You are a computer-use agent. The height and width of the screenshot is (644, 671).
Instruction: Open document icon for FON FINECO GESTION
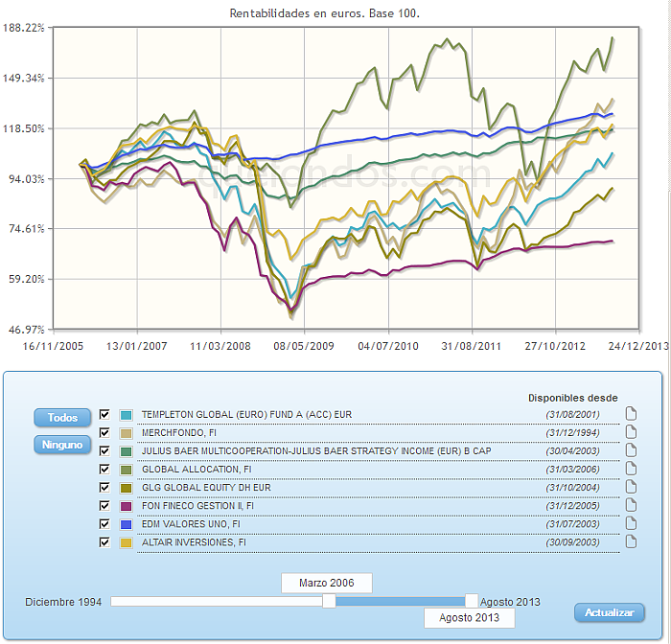pyautogui.click(x=631, y=505)
